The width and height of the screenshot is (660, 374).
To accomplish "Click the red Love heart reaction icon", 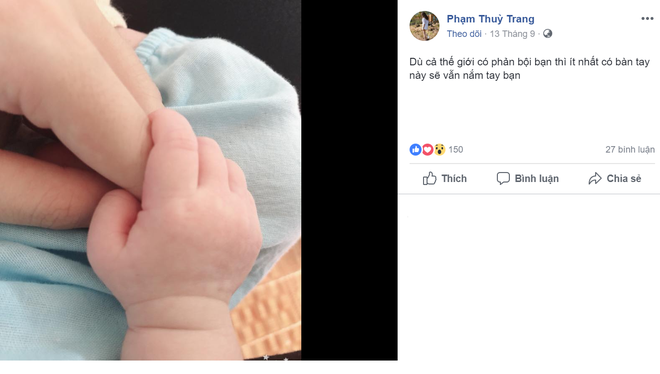I will point(427,149).
